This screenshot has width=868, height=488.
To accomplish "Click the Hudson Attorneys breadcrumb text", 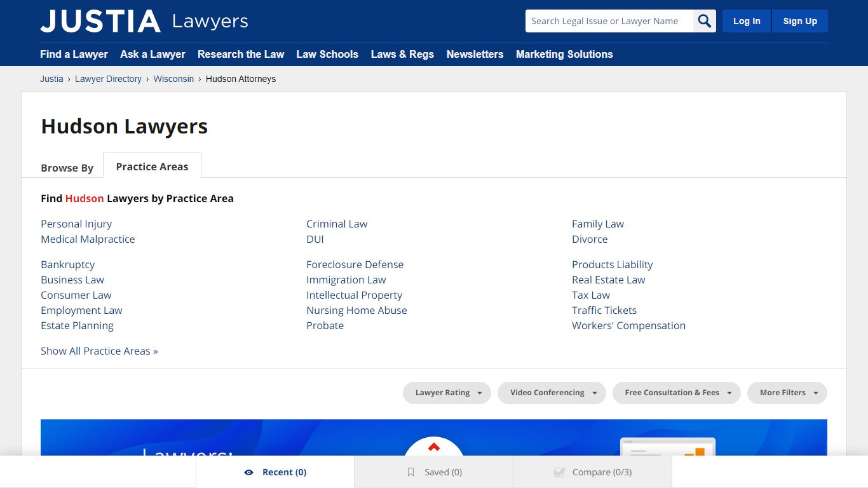I will point(241,79).
